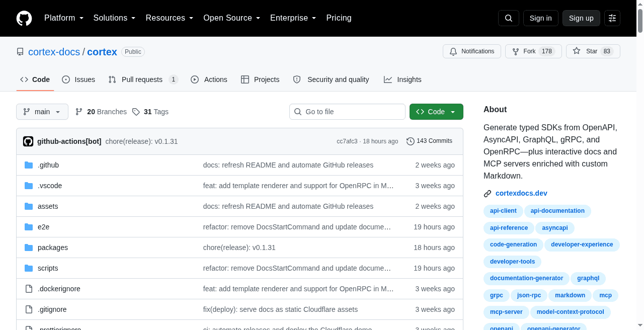The width and height of the screenshot is (644, 330).
Task: Open the cortex-docs owner link
Action: (x=54, y=52)
